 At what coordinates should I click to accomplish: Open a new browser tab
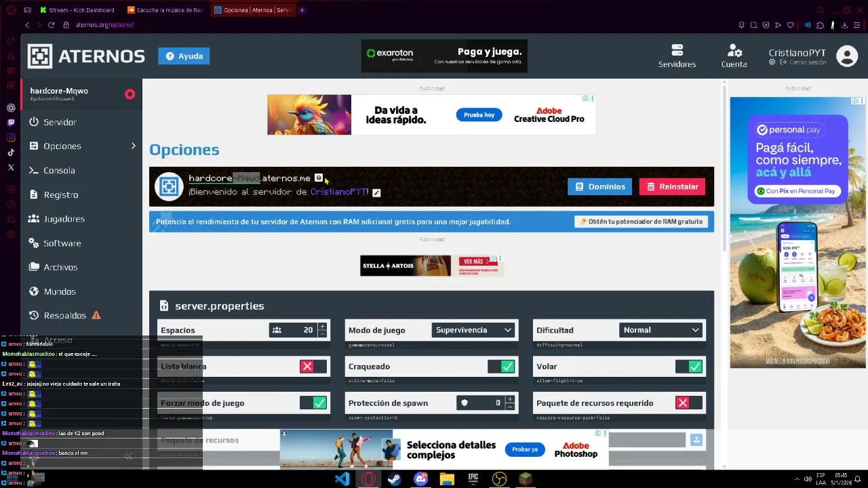tap(302, 10)
